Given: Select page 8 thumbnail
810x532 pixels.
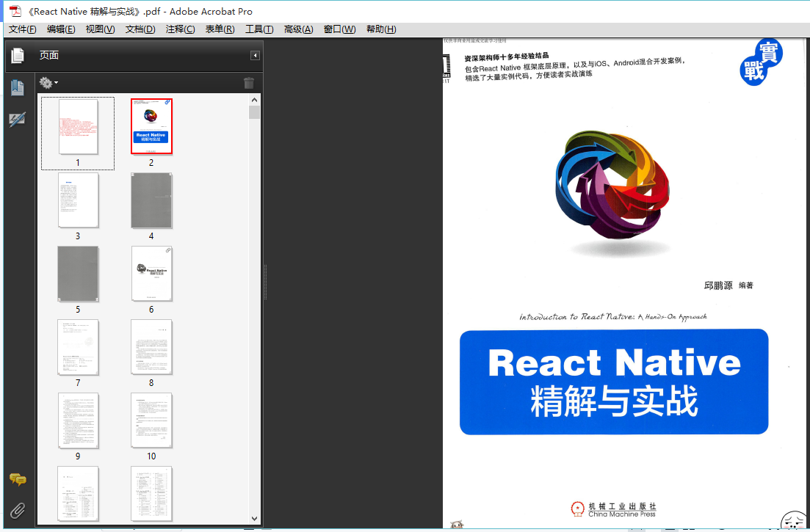Looking at the screenshot, I should (x=151, y=347).
